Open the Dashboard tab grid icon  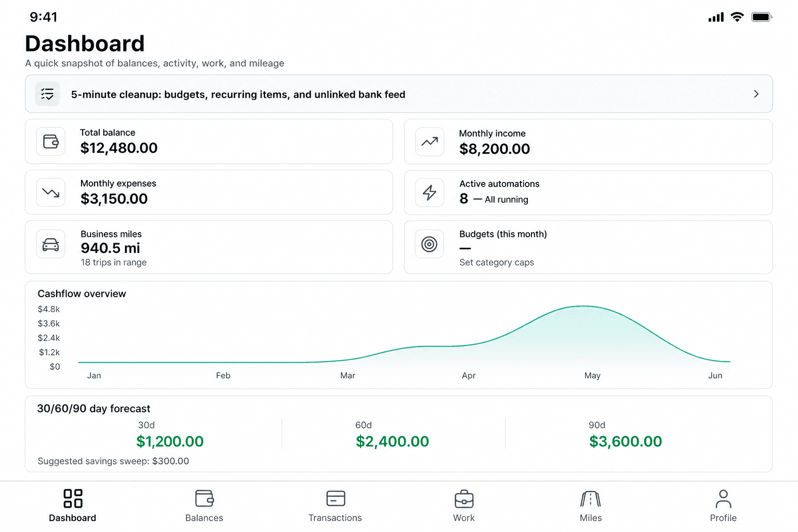(73, 498)
